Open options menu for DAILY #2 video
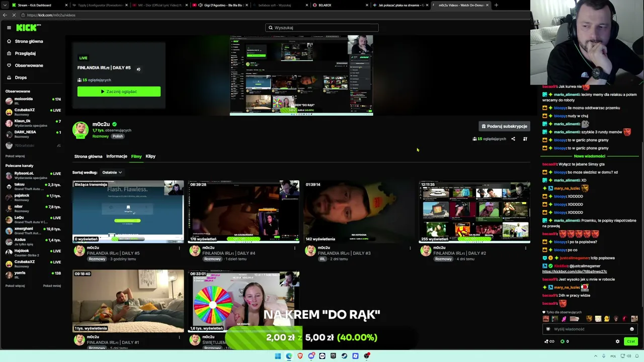The image size is (644, 362). (x=526, y=248)
